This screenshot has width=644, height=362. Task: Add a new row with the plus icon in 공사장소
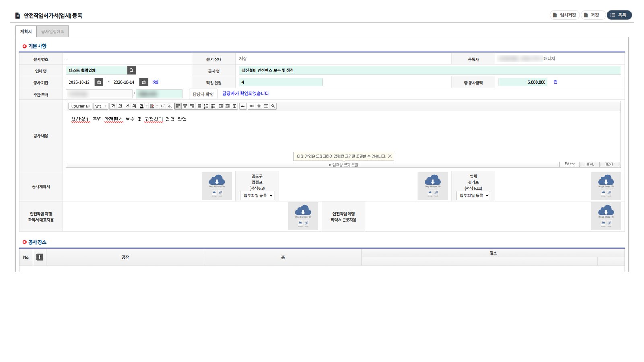click(x=39, y=257)
